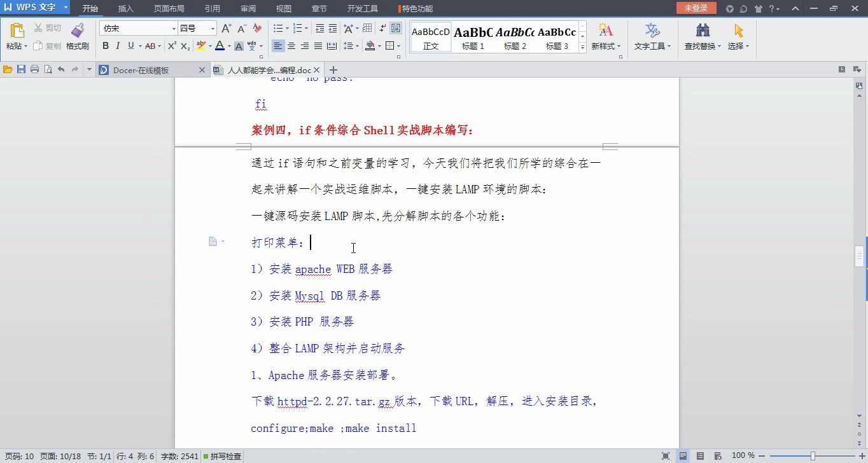Click the Paste clipboard icon

[17, 31]
